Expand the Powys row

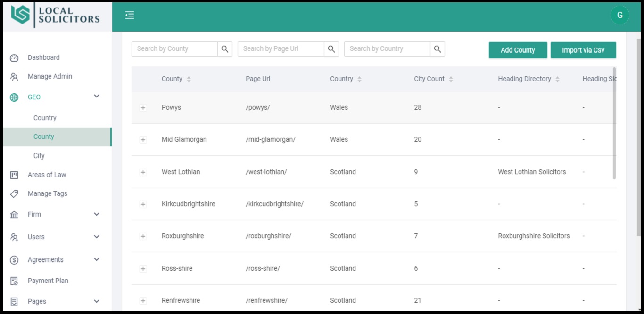(x=143, y=108)
